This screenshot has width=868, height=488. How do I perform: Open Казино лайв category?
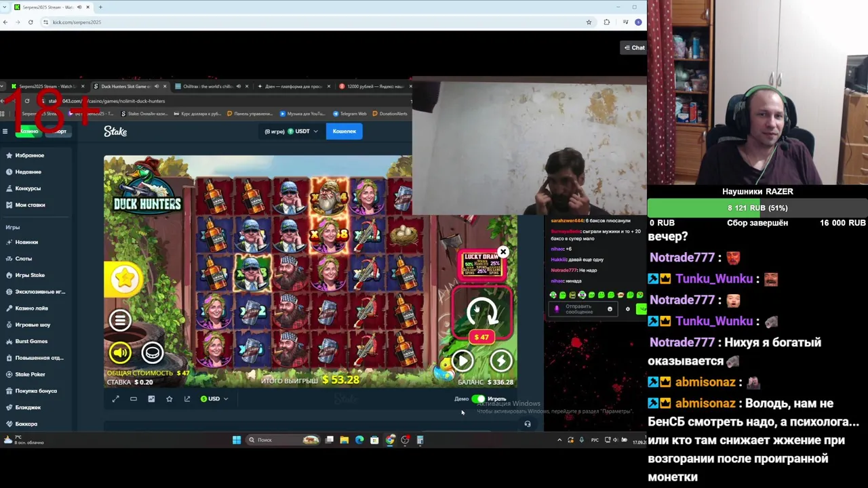[x=31, y=308]
